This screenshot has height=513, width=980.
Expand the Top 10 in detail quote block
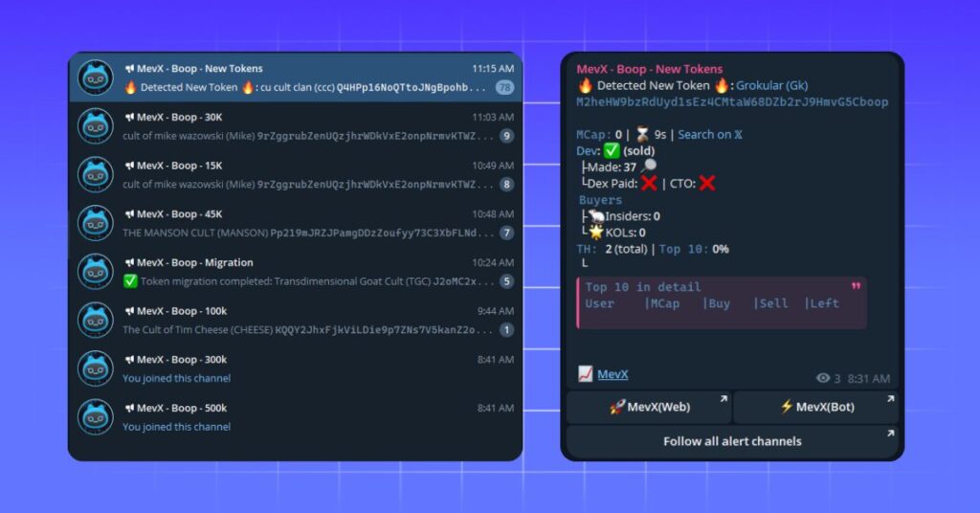click(x=722, y=303)
